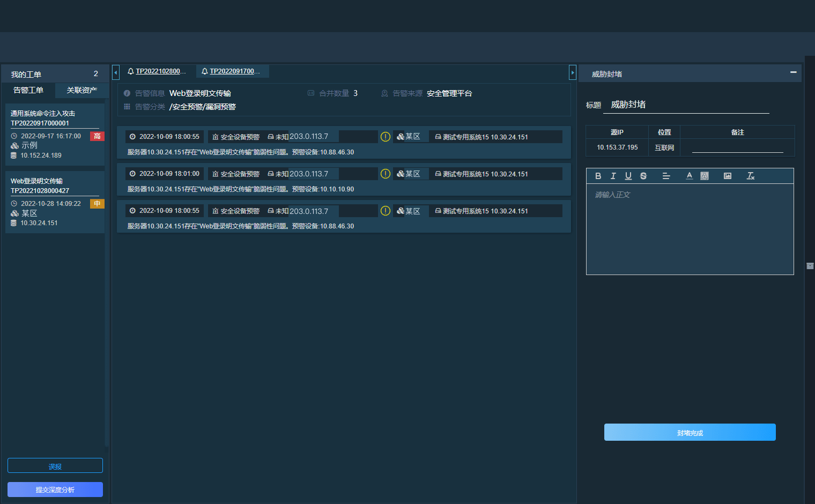
Task: Open the font color picker
Action: [x=689, y=176]
